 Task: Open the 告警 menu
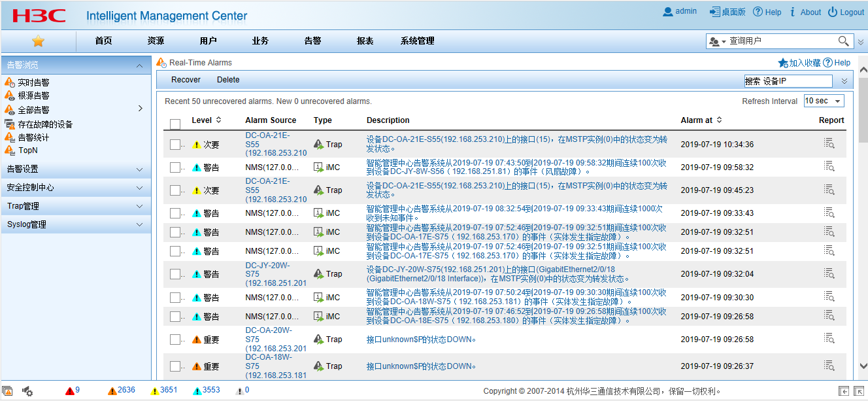312,41
